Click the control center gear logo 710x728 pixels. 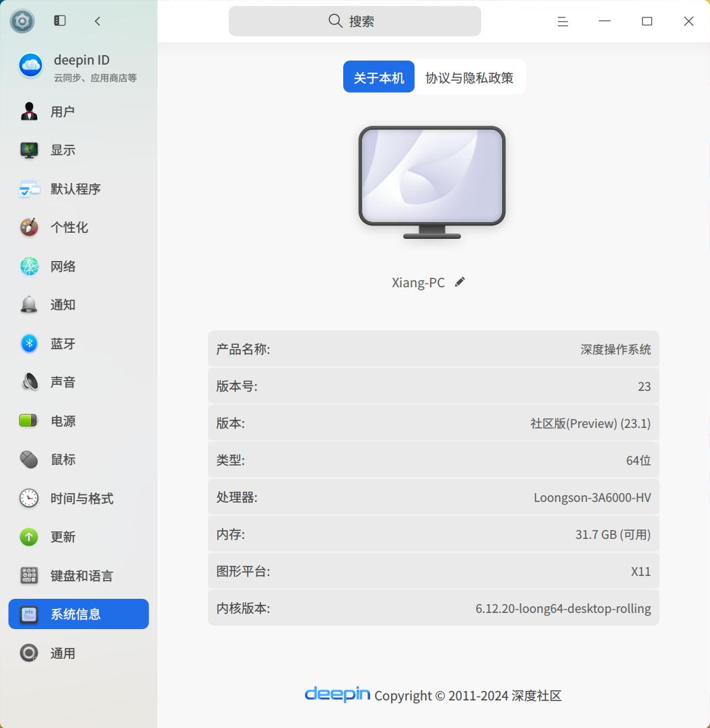point(22,21)
